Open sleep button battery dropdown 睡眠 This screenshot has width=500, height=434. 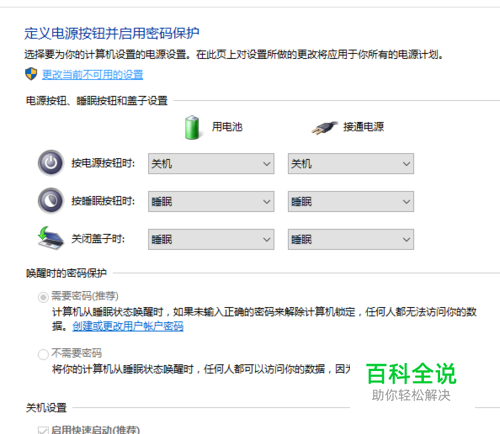[x=211, y=201]
